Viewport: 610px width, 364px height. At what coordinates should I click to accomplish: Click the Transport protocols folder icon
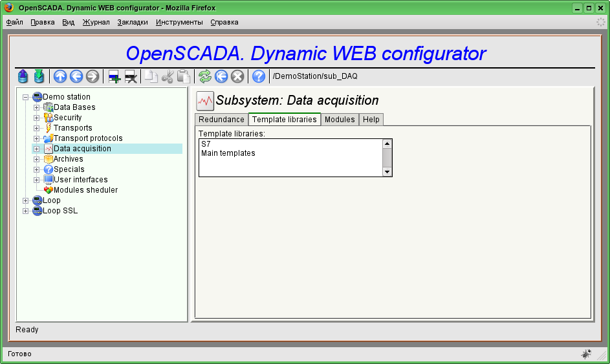[49, 138]
